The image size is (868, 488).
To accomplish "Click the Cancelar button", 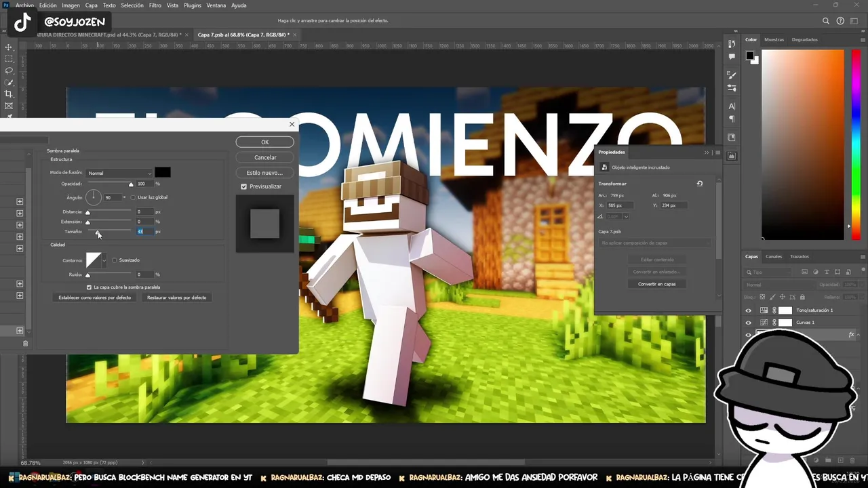I will [265, 157].
